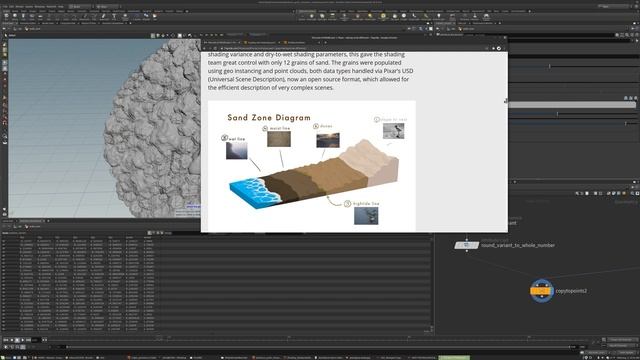Select the Tube shelf tool
640x360 pixels.
(23, 16)
